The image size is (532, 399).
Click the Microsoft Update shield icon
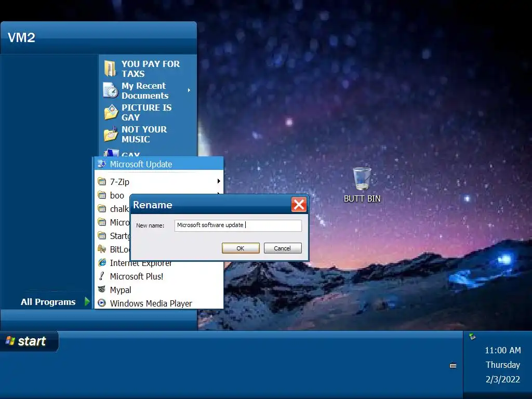pyautogui.click(x=102, y=164)
